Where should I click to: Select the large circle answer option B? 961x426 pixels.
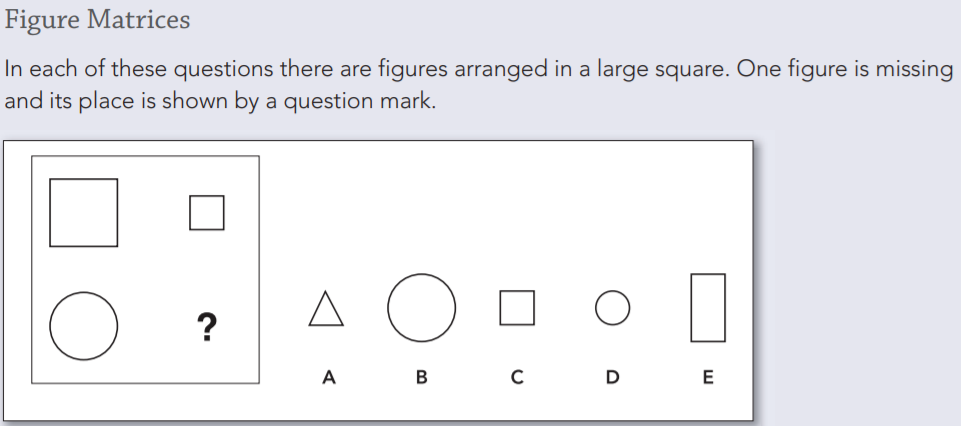pyautogui.click(x=422, y=308)
